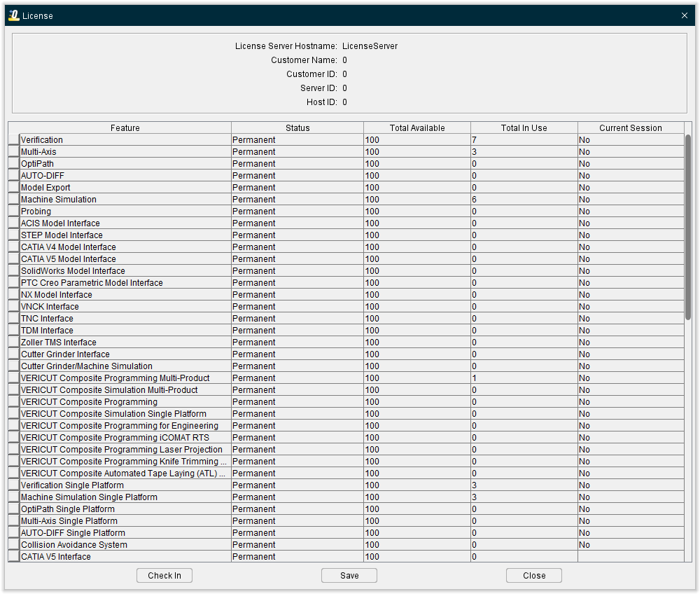Click the OptiPath feature cell
This screenshot has height=594, width=700.
tap(125, 163)
